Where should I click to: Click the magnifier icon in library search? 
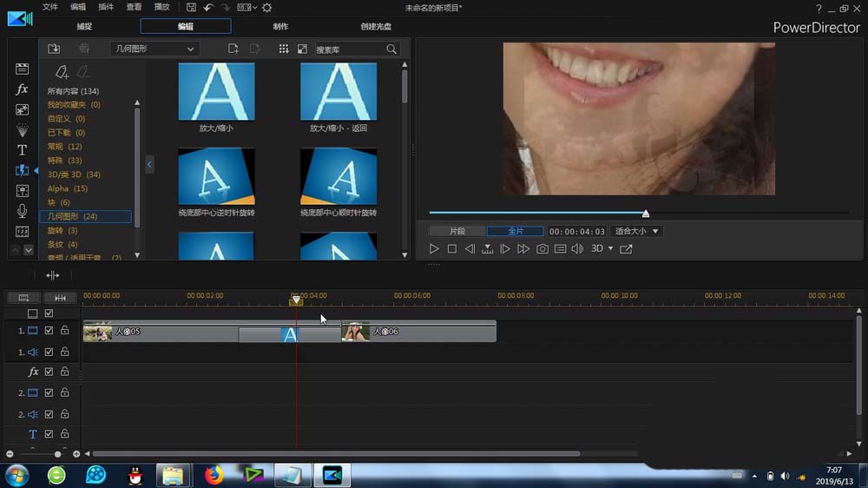[391, 49]
